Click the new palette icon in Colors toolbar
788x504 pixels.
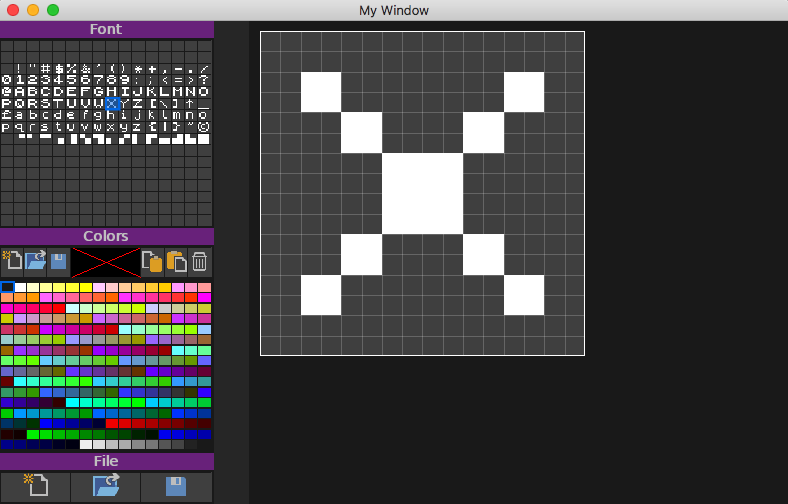12,262
